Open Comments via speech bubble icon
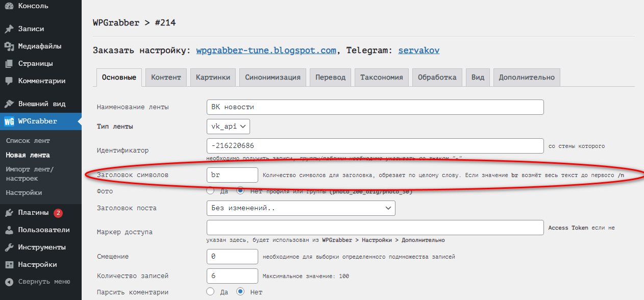This screenshot has height=300, width=644. (9, 81)
